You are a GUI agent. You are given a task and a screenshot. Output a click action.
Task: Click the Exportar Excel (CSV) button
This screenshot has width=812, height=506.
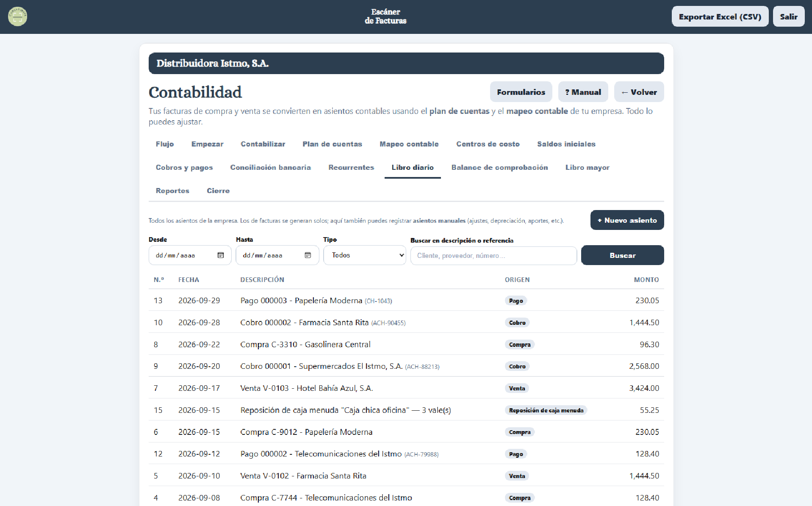(720, 17)
